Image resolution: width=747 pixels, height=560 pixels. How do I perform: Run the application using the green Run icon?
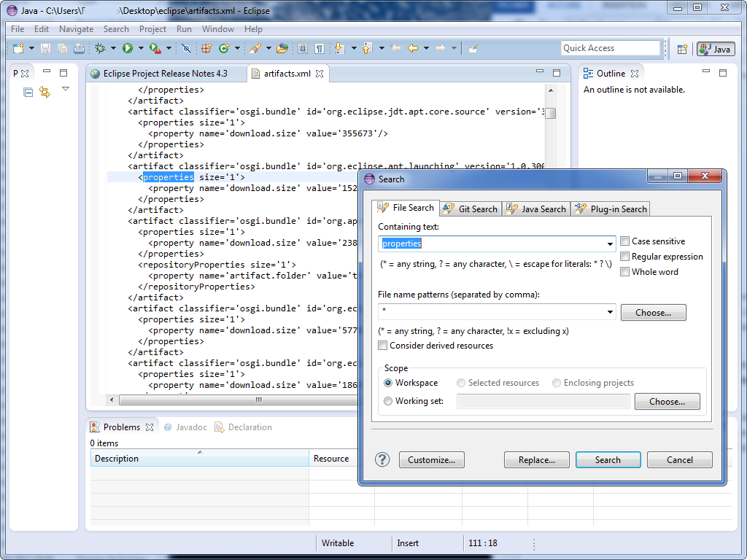coord(127,48)
